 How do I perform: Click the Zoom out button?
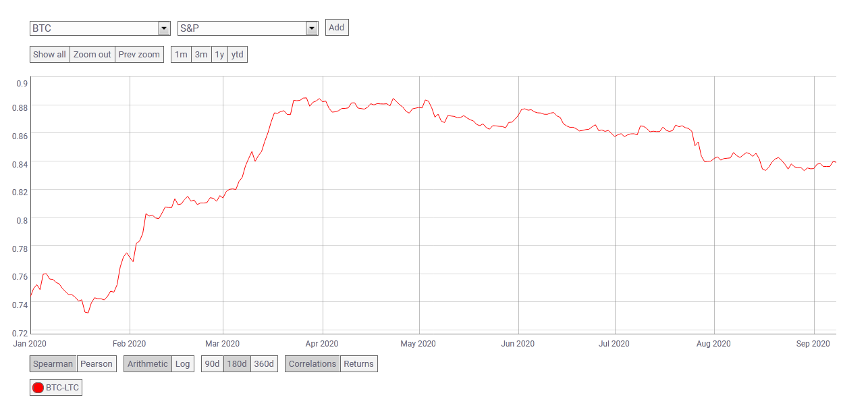point(92,54)
